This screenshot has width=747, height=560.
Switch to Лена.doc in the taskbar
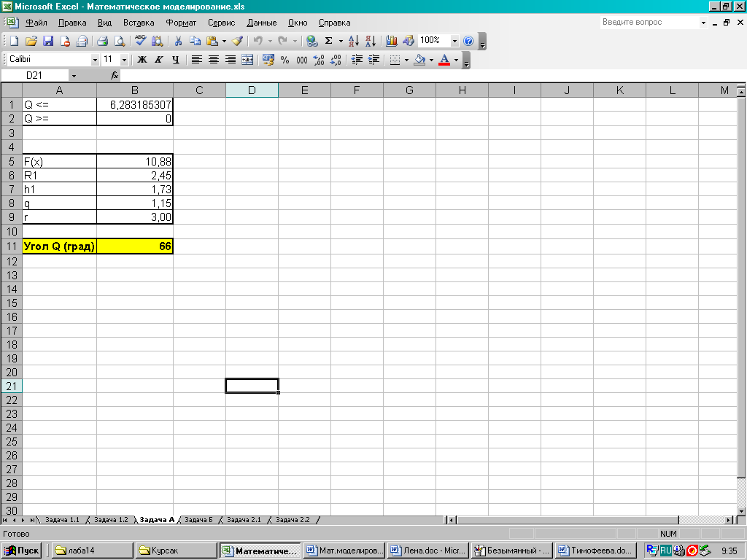[427, 551]
